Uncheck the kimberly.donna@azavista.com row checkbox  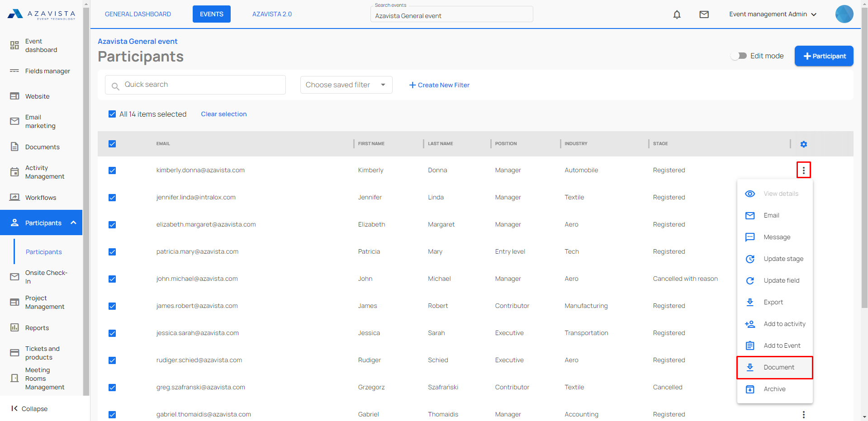tap(112, 170)
